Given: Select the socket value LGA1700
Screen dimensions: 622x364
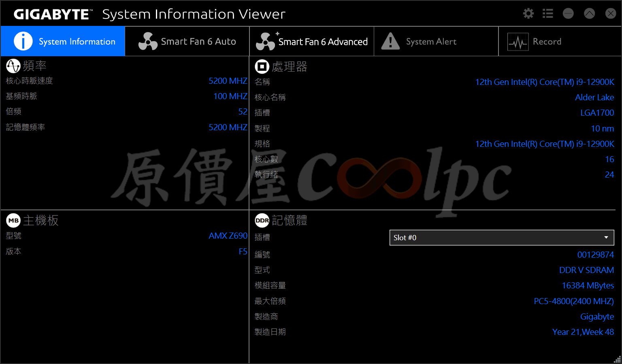Looking at the screenshot, I should [597, 113].
